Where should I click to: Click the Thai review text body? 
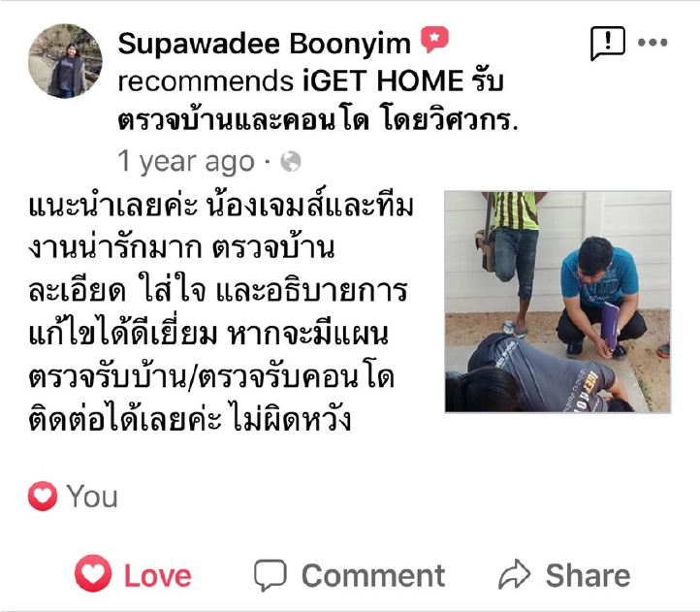pyautogui.click(x=221, y=311)
